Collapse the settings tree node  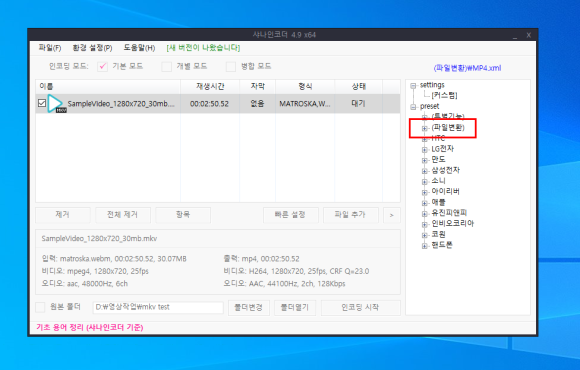(x=413, y=86)
